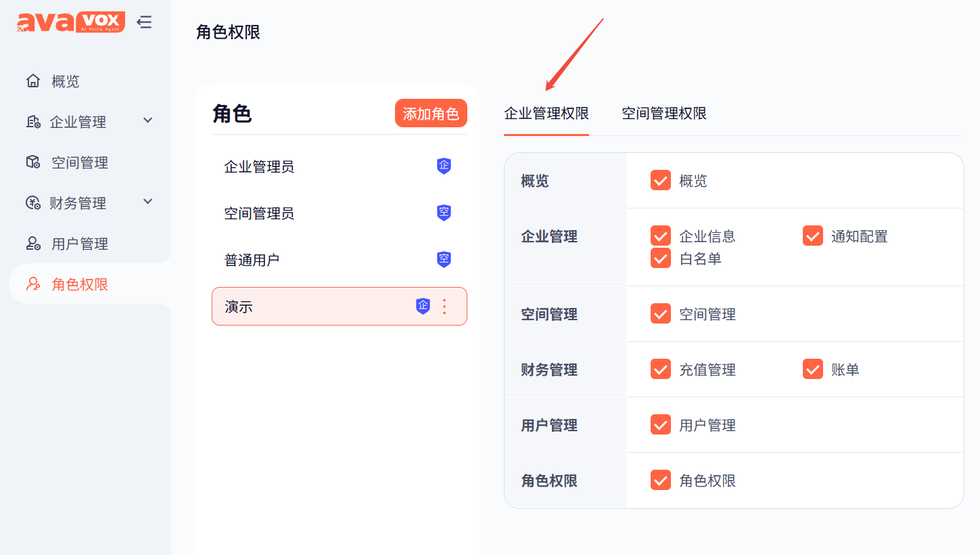
Task: Open 用户管理 via the user icon
Action: (x=33, y=244)
